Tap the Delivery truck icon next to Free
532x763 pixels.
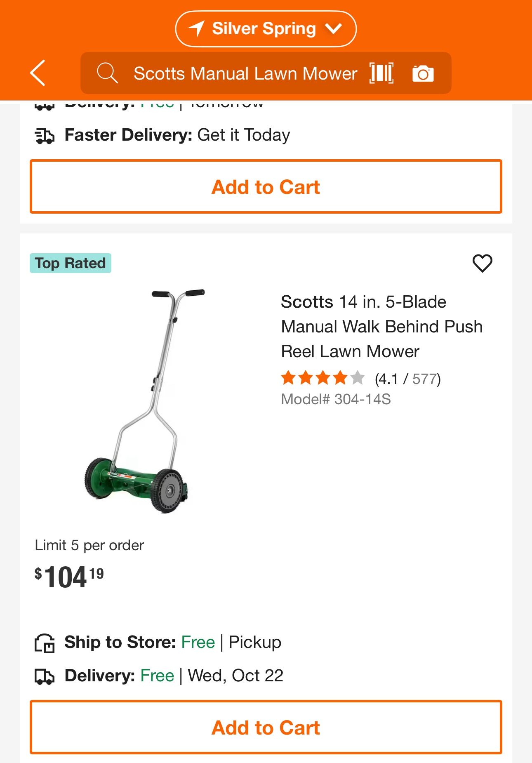[x=45, y=676]
